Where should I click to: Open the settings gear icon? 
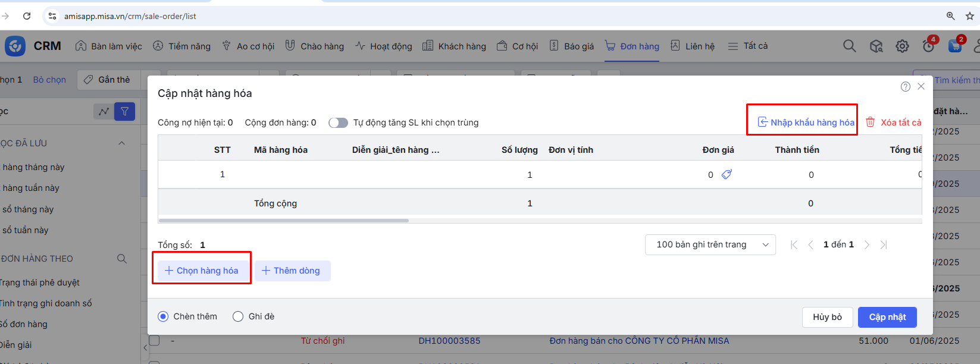902,46
